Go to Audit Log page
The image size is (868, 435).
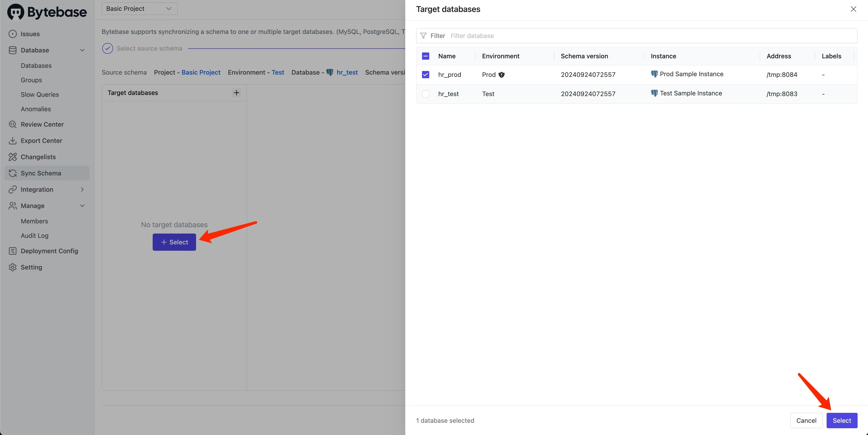34,236
